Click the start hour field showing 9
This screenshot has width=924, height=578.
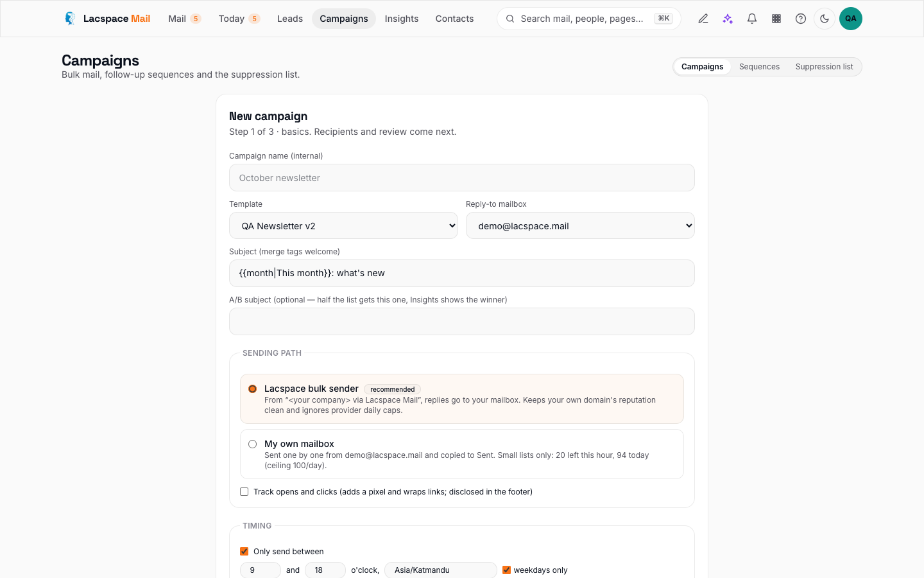coord(261,570)
